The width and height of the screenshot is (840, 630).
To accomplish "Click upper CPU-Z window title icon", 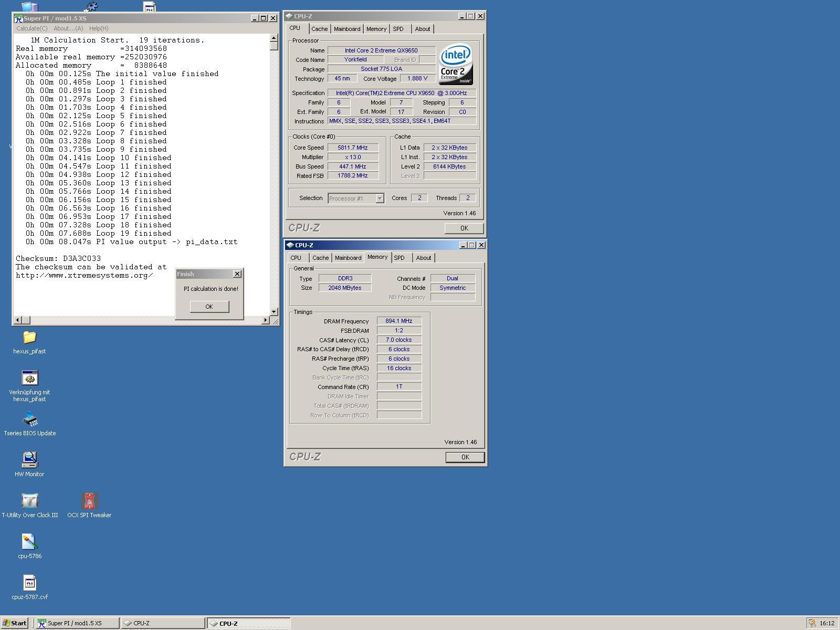I will 289,16.
